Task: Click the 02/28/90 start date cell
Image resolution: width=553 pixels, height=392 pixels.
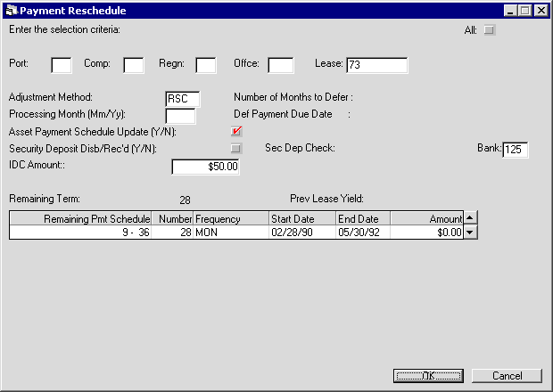Action: [302, 233]
